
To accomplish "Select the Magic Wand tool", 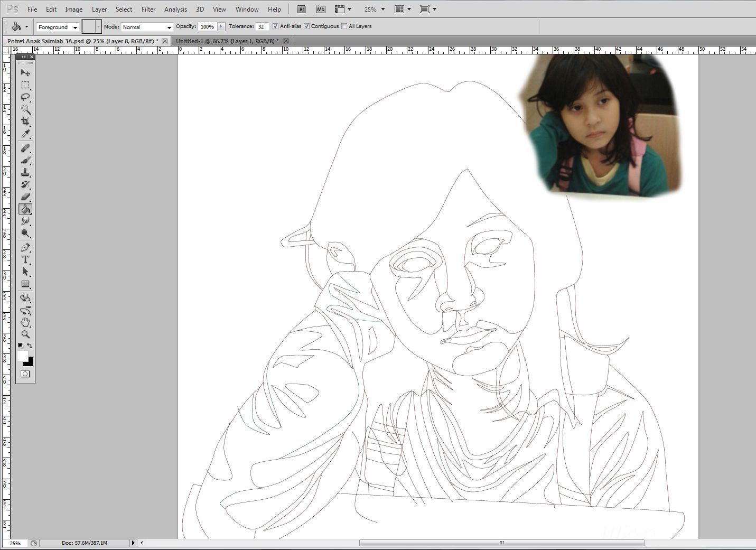I will pyautogui.click(x=25, y=109).
